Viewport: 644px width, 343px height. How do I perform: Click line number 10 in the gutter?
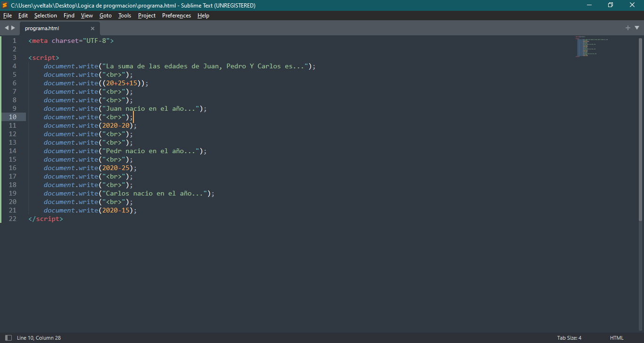(12, 117)
